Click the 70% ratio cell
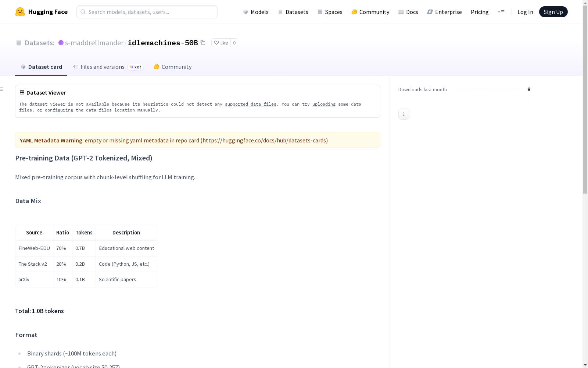588x368 pixels. click(62, 248)
